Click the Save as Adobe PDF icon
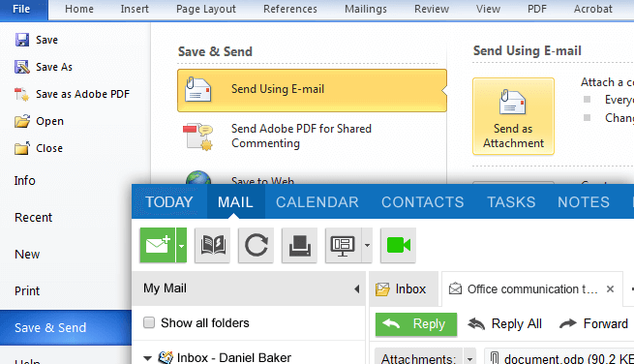The image size is (634, 364). [x=22, y=94]
